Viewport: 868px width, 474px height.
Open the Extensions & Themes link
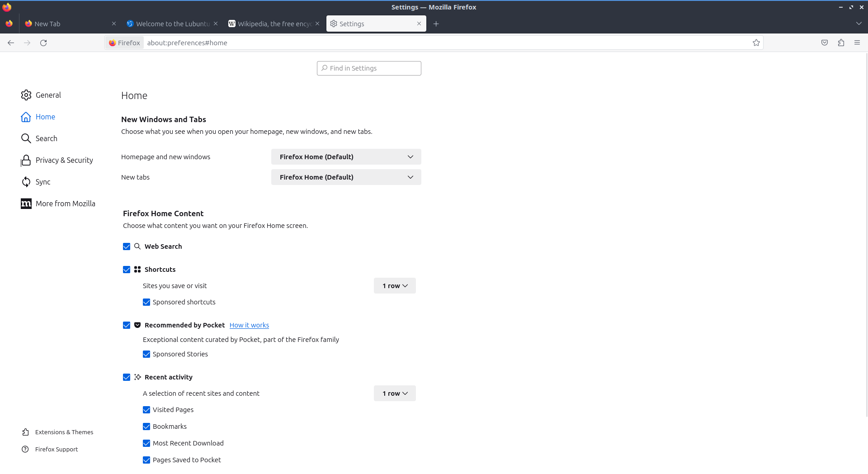[64, 432]
